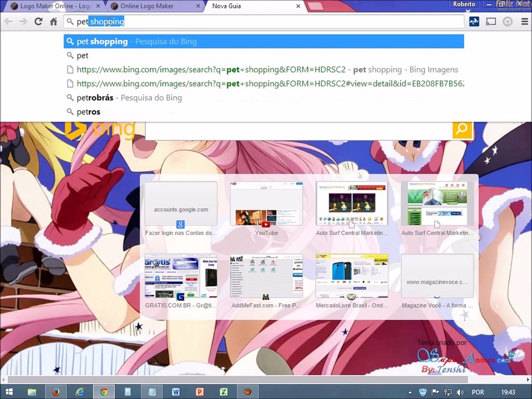Open MercadoLivre Brasil thumbnail

point(352,276)
